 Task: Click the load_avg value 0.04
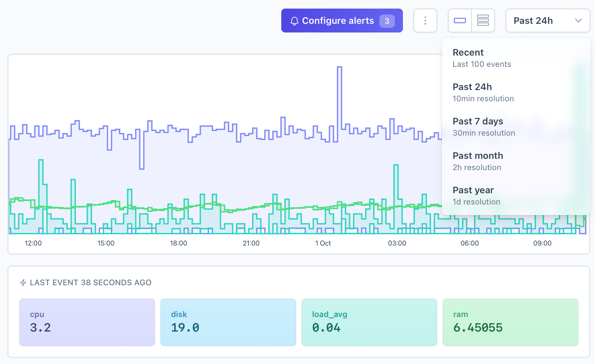(326, 328)
